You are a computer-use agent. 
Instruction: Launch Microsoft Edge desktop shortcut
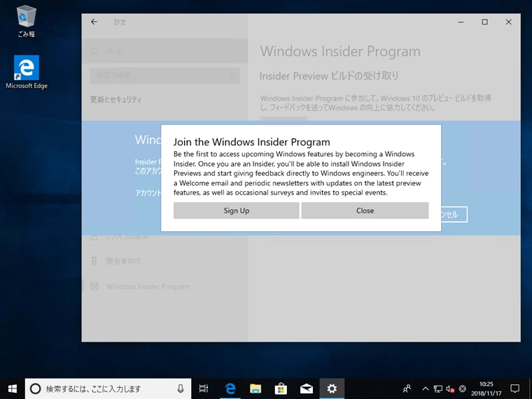tap(27, 72)
